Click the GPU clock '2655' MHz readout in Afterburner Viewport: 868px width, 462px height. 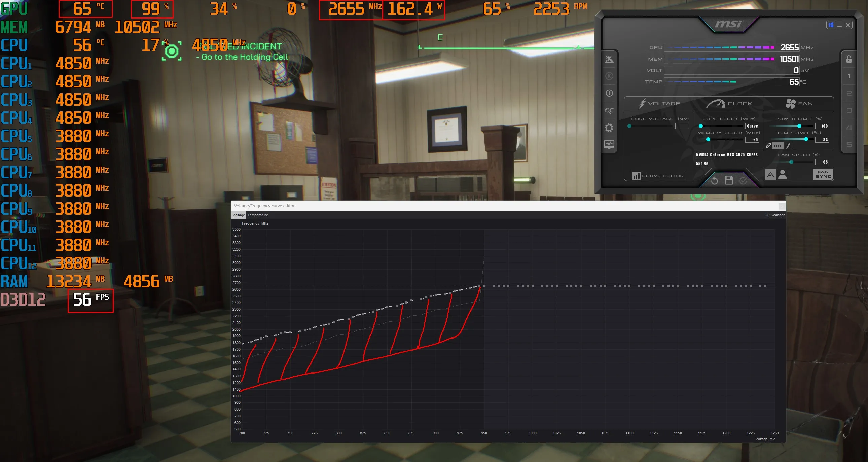(x=790, y=47)
